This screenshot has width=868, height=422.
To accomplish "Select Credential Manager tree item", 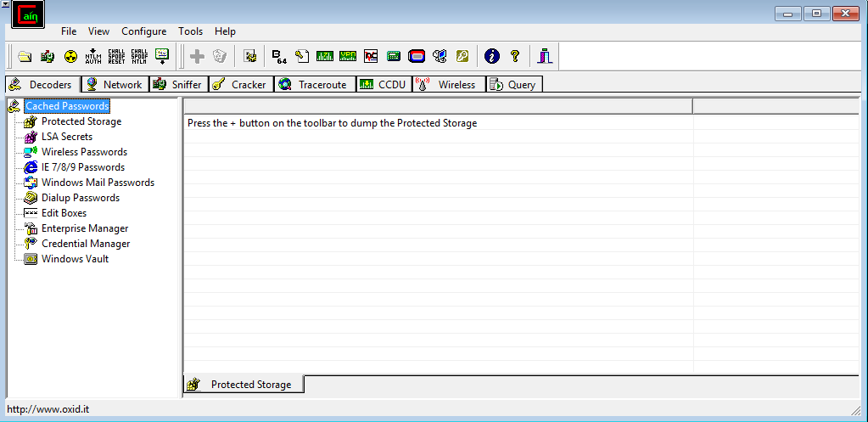I will 85,244.
